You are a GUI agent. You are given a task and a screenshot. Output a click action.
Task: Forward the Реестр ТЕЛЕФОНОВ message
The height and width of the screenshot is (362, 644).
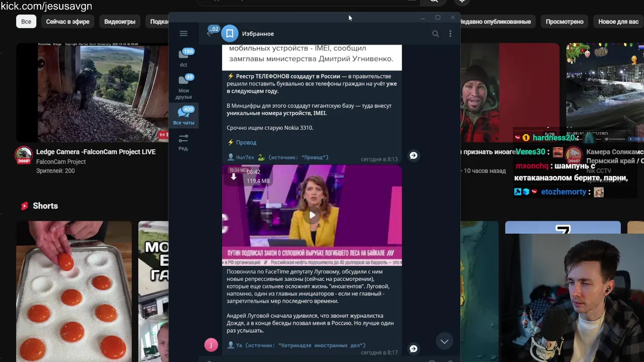414,156
